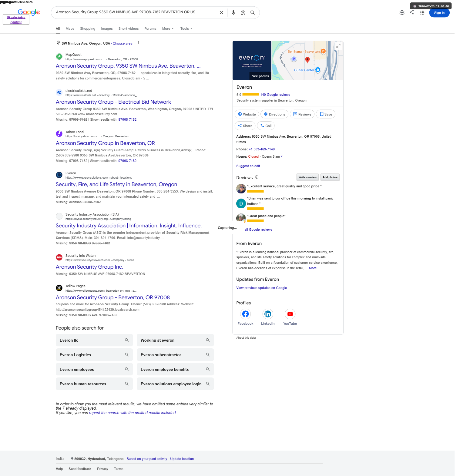Open Security Industry Association result title

pos(129,226)
